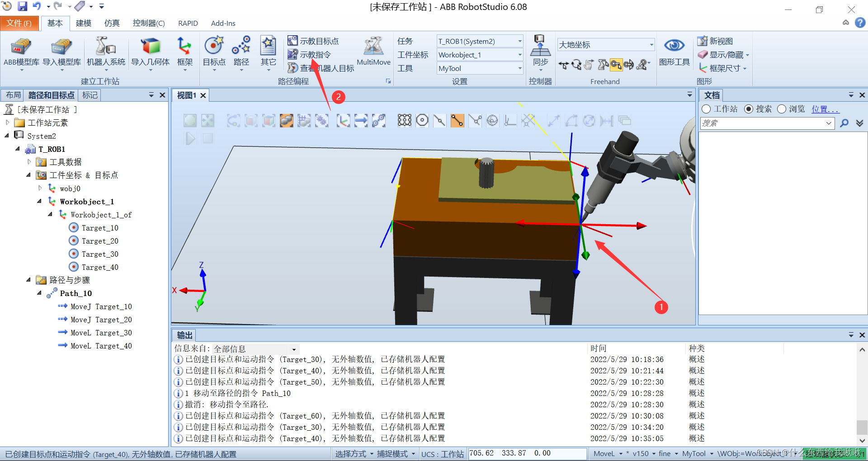Click the 机器人系统 robot system icon

coord(106,53)
